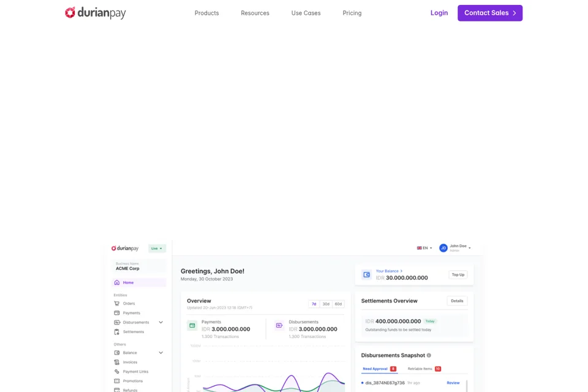Click the Monday, 30 October 2023 date text

click(206, 279)
